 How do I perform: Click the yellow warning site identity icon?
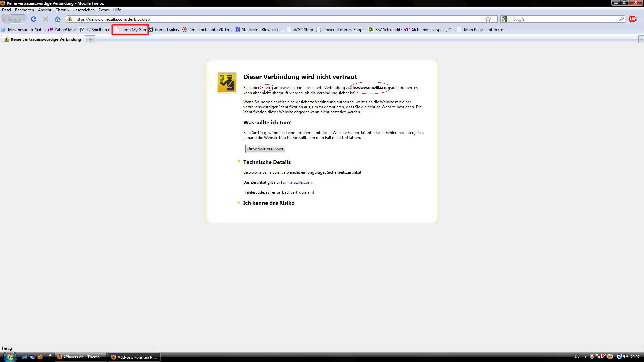click(70, 19)
